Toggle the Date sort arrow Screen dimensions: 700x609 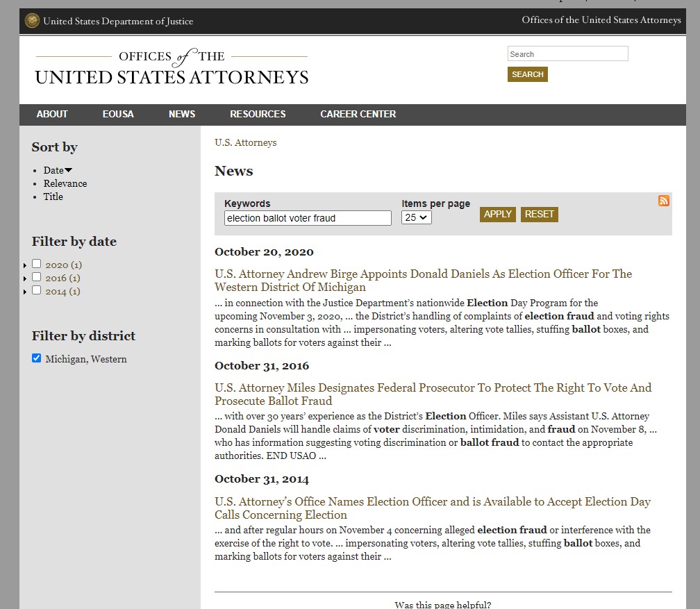tap(68, 170)
